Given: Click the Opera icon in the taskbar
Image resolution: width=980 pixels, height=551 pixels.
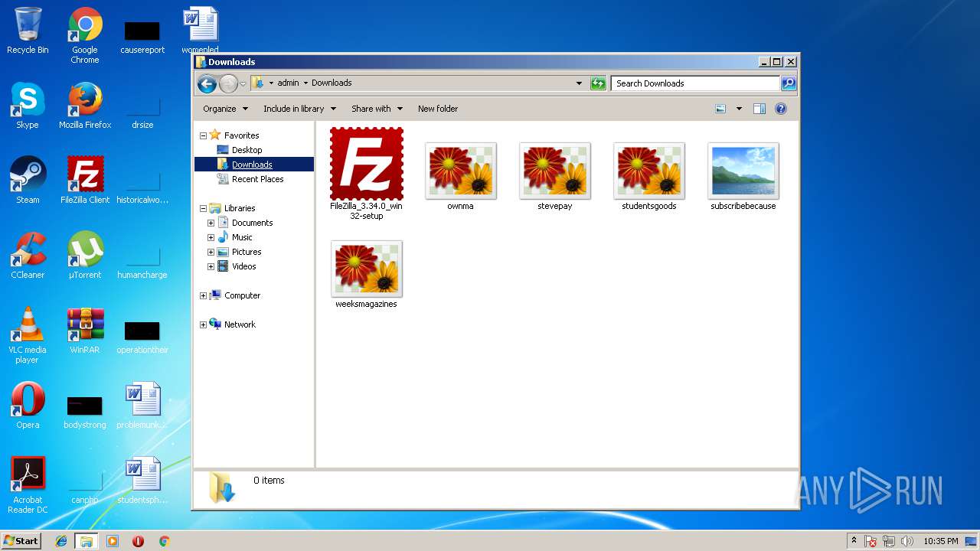Looking at the screenshot, I should (139, 541).
